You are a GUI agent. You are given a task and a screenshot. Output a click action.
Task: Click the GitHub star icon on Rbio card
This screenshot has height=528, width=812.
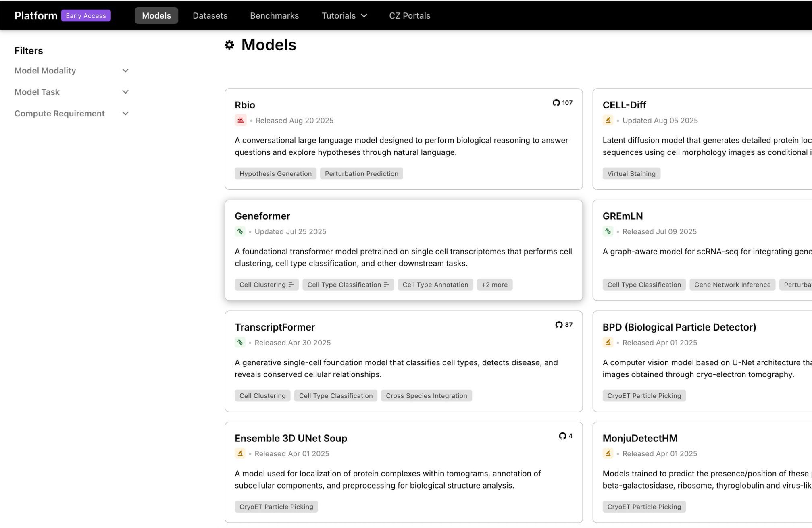click(556, 103)
